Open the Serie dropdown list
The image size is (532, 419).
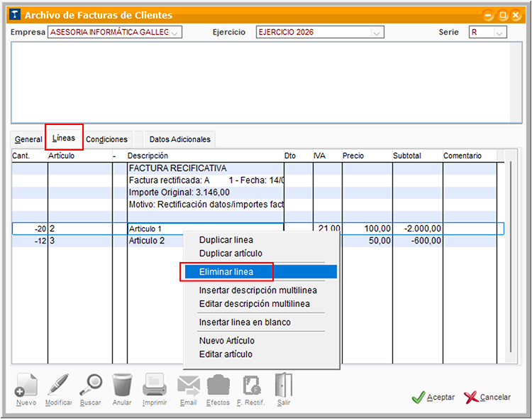point(499,32)
